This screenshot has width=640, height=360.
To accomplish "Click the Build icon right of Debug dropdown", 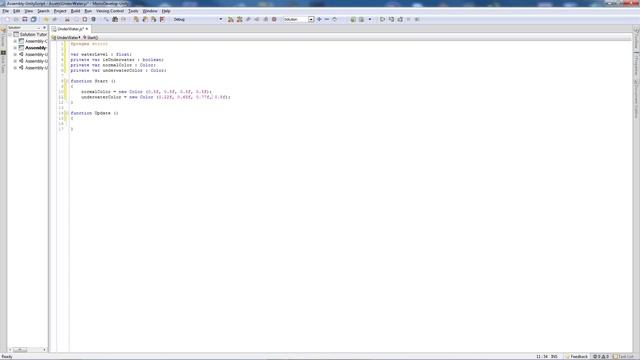I will 231,19.
